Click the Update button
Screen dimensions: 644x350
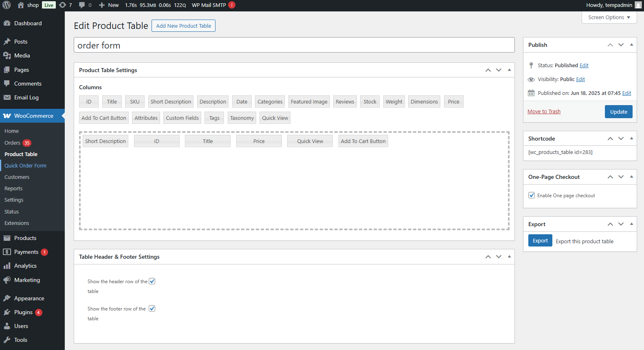(x=618, y=112)
